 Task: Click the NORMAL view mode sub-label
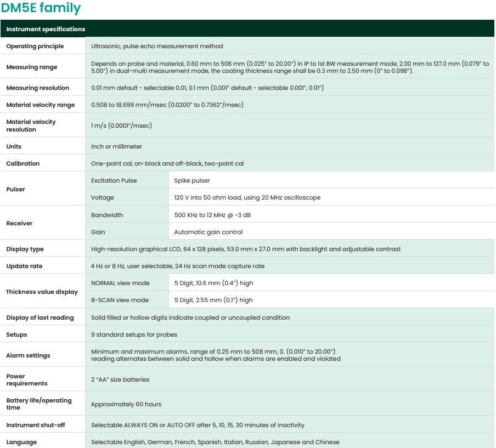click(x=120, y=283)
